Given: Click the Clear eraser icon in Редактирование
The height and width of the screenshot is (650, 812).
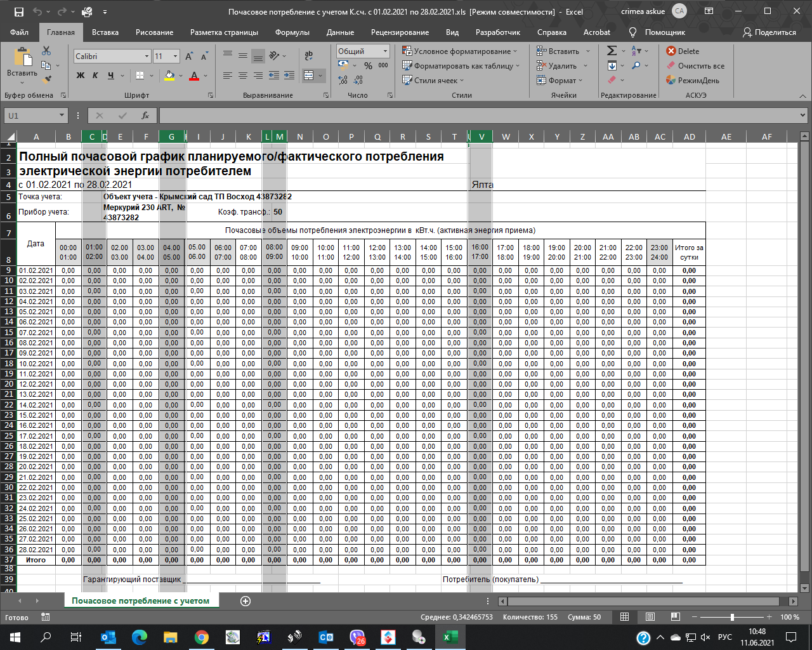Looking at the screenshot, I should (x=612, y=80).
